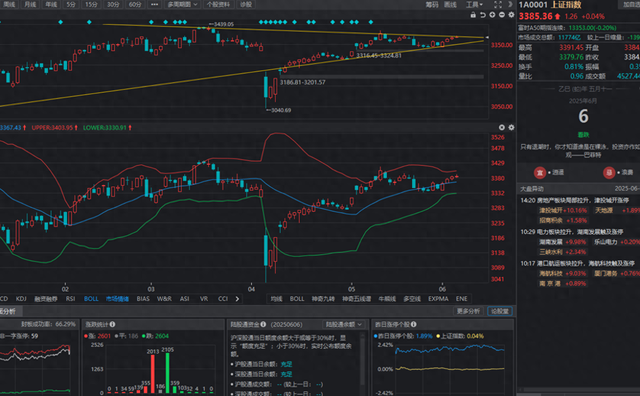Viewport: 640px width, 396px height.
Task: Select the ASI indicator
Action: (x=184, y=299)
